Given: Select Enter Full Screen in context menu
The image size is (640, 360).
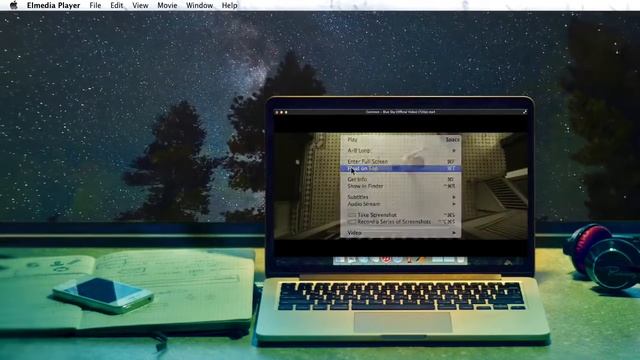Looking at the screenshot, I should pos(401,162).
